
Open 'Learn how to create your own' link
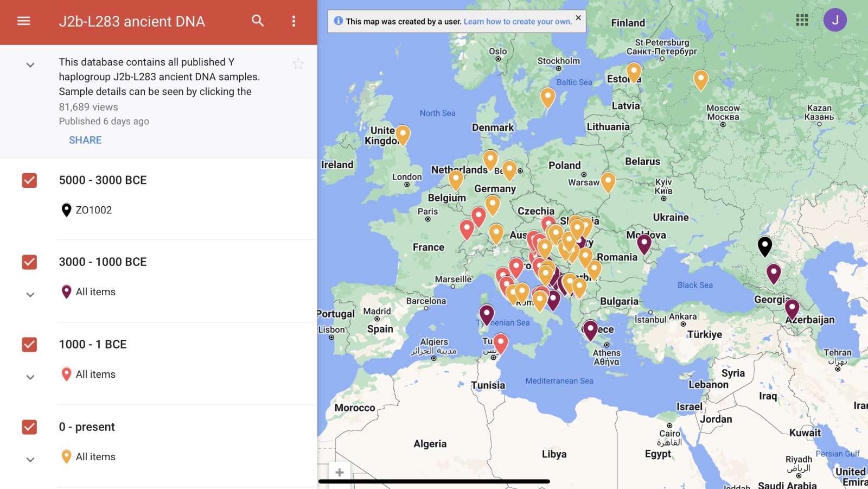518,22
